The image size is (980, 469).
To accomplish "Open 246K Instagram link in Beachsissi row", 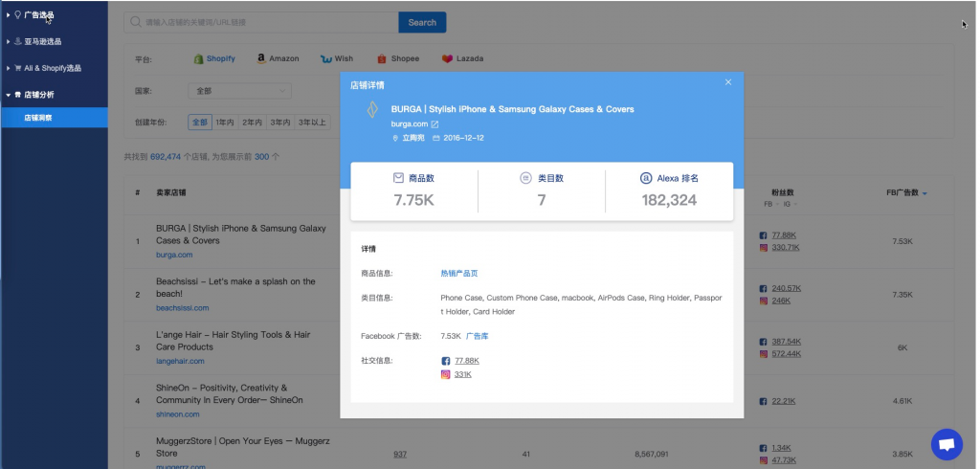I will tap(781, 301).
